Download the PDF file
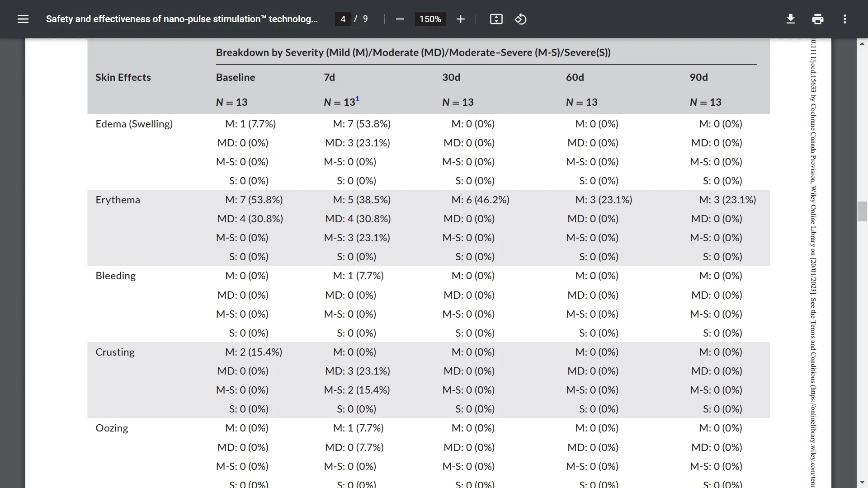The height and width of the screenshot is (488, 868). pos(791,19)
